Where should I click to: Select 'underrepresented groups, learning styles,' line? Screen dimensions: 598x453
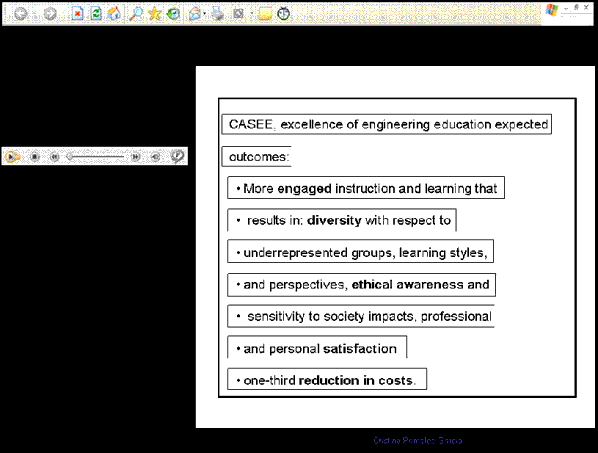click(x=360, y=251)
